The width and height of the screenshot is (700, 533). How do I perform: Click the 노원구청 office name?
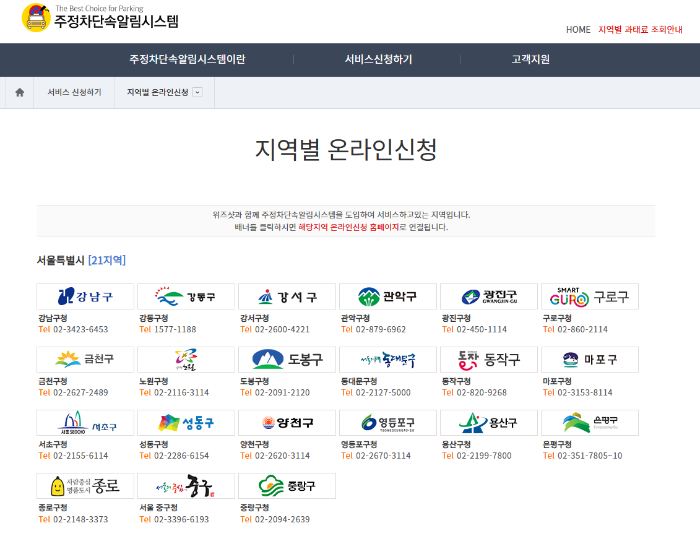154,381
